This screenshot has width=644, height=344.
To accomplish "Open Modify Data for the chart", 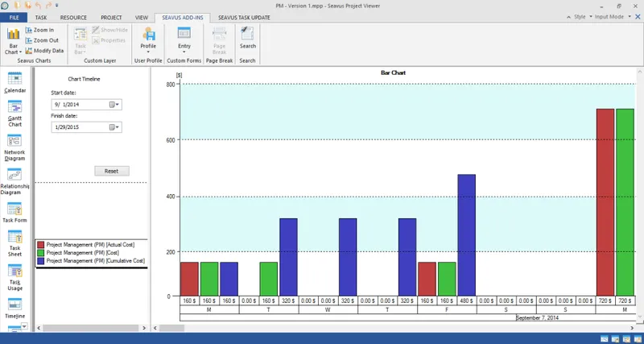I will pos(44,51).
